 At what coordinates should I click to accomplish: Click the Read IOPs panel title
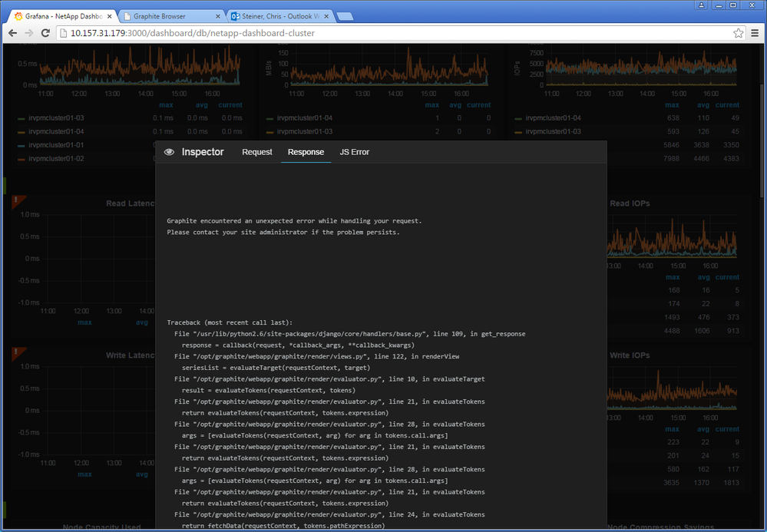point(630,203)
